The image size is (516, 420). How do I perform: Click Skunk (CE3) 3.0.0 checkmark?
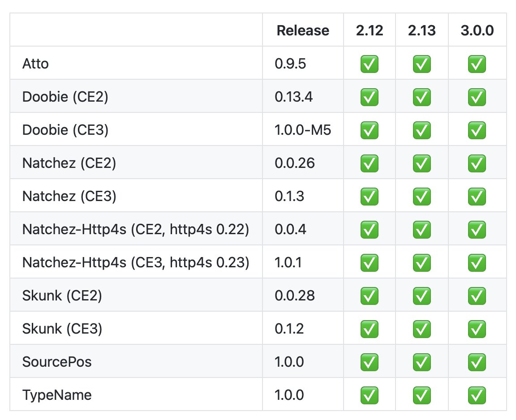pos(477,329)
